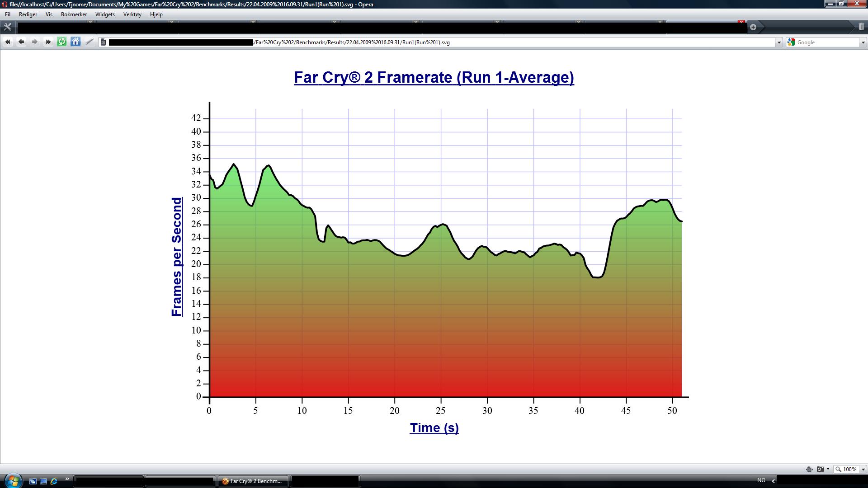Click the Far Cry 2 Framerate chart title

pos(434,77)
